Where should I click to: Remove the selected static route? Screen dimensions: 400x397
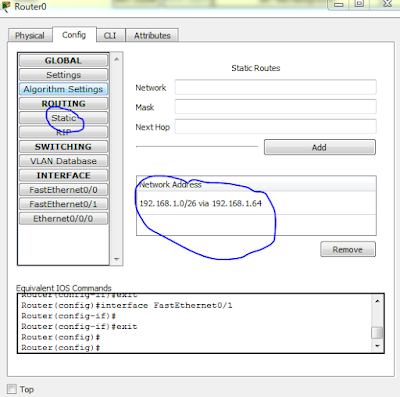point(348,249)
